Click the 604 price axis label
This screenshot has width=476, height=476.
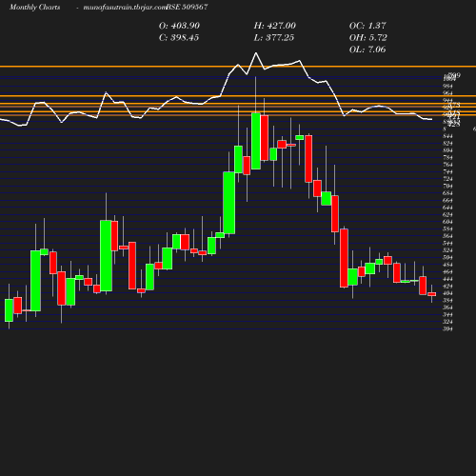pyautogui.click(x=447, y=222)
